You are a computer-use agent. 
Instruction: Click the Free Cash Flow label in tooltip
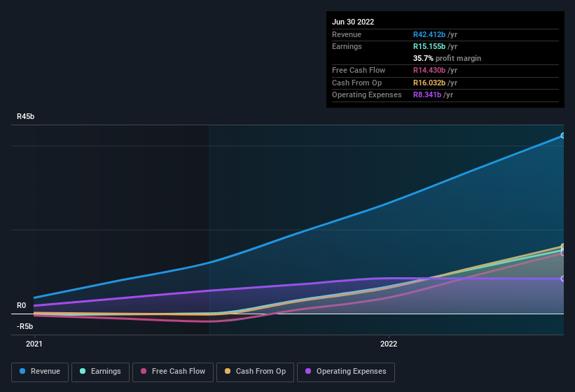point(359,70)
